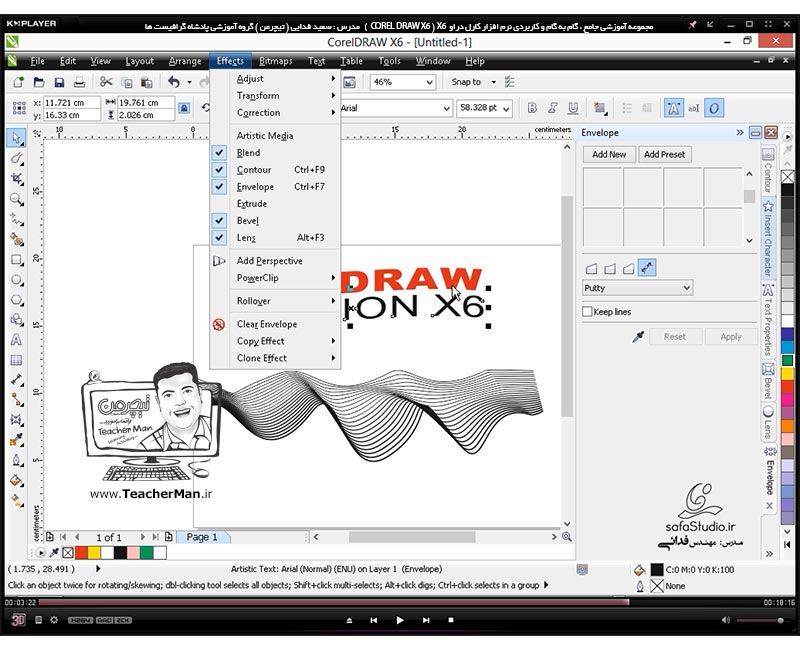Viewport: 800px width, 650px height.
Task: Click the Paste icon in toolbar
Action: 146,82
